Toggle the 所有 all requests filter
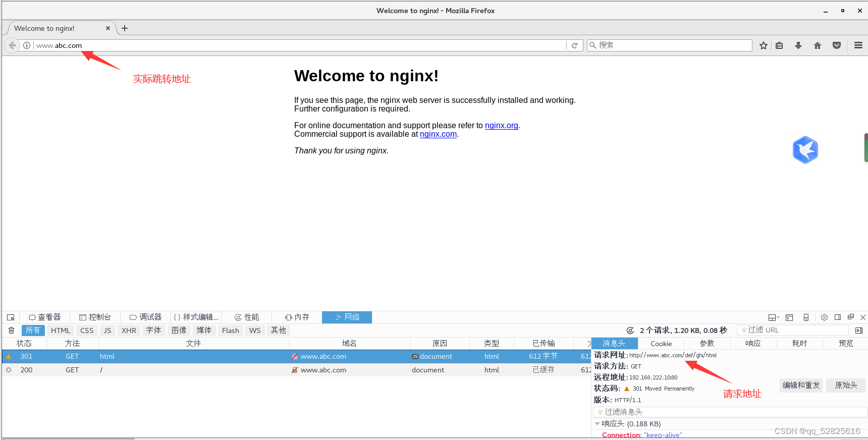This screenshot has width=868, height=440. click(33, 331)
